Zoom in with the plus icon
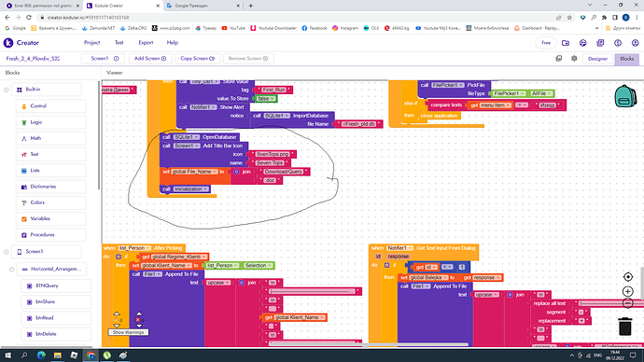Viewport: 644px width, 362px height. click(627, 291)
